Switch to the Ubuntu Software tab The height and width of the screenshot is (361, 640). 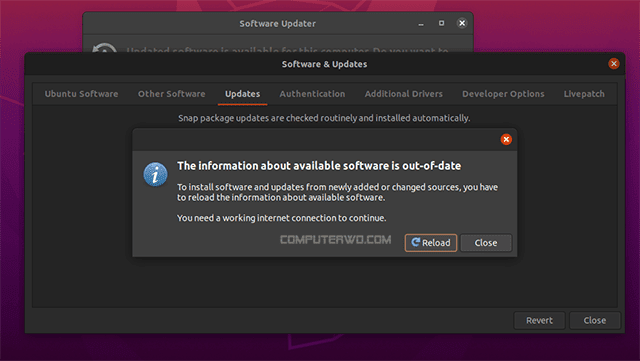coord(81,94)
